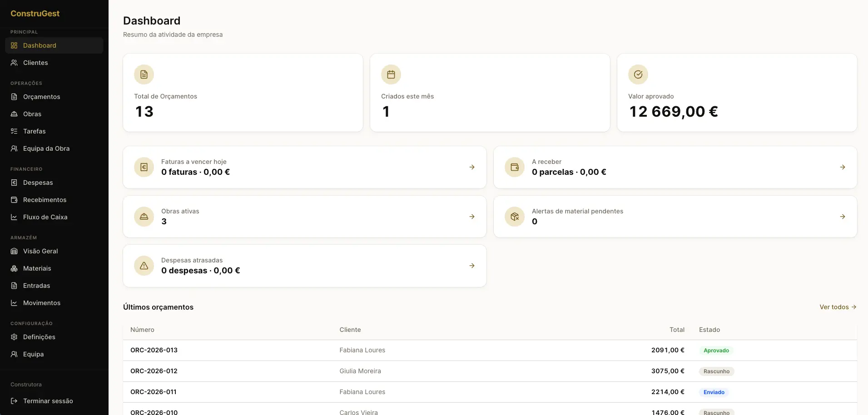Click client name Giulia Moreira
The image size is (868, 415).
coord(360,371)
